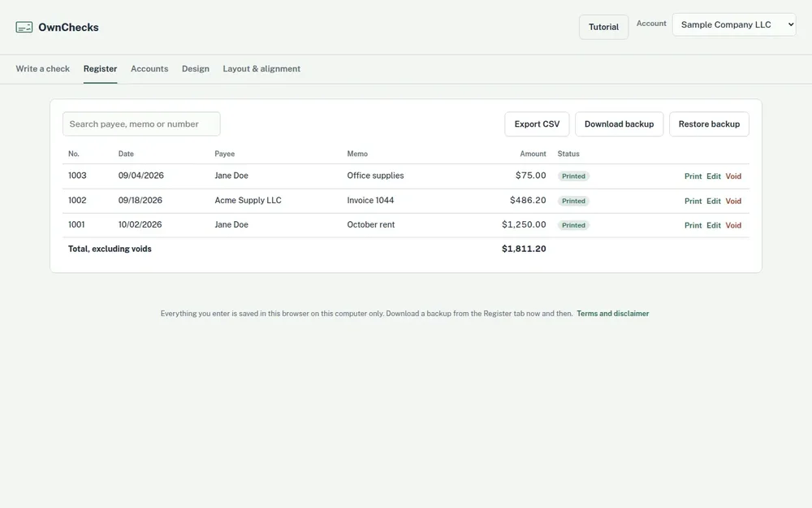Viewport: 812px width, 508px height.
Task: Click check number 1003
Action: point(77,176)
